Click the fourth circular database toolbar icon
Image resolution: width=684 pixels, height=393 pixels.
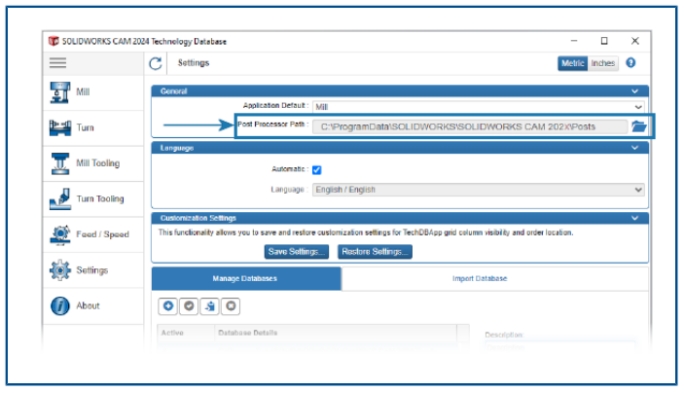tap(231, 306)
